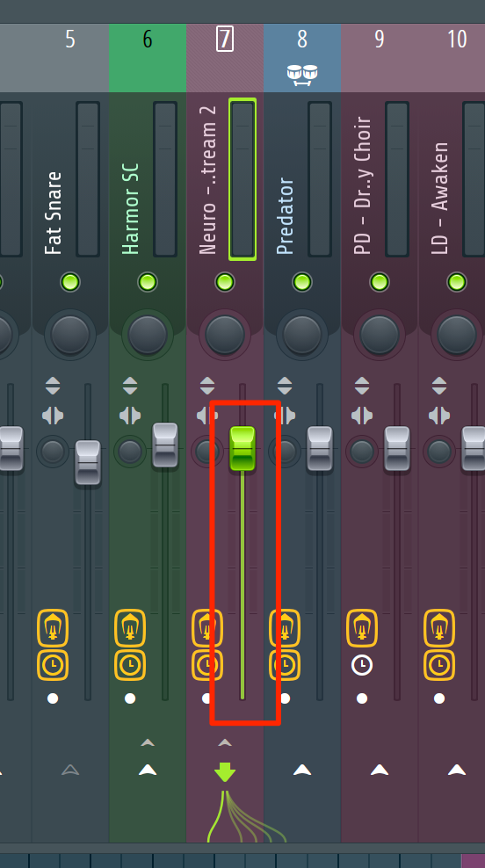Image resolution: width=485 pixels, height=868 pixels.
Task: Click stereo separation icon on Fat Snare track
Action: pos(53,416)
